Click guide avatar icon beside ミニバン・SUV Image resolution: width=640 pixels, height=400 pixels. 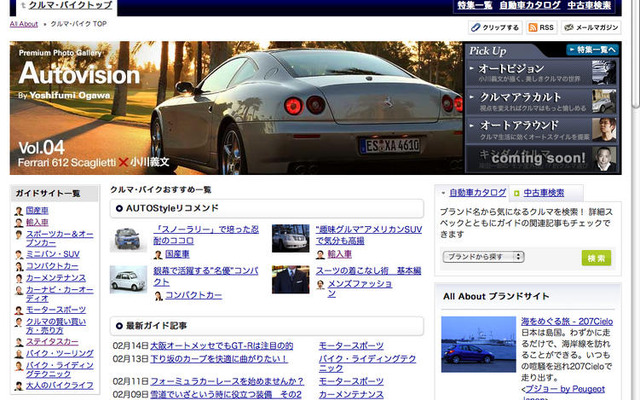click(x=19, y=255)
